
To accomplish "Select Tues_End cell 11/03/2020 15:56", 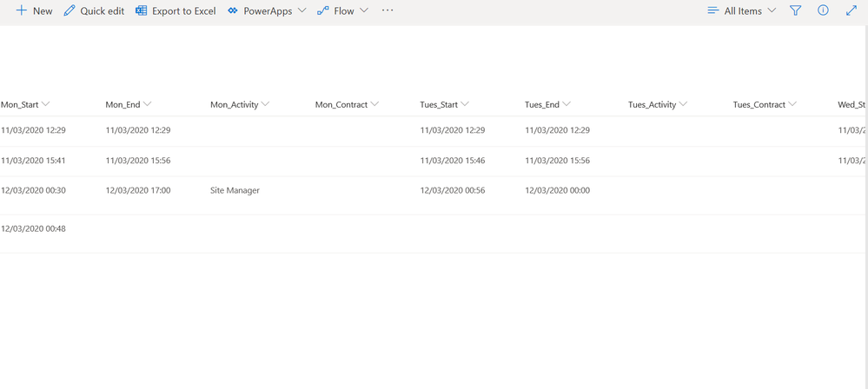I will [558, 161].
